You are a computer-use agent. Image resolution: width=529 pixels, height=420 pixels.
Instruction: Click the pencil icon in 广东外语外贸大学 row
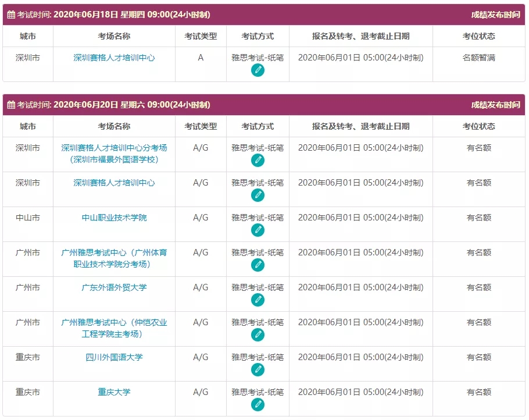[258, 300]
